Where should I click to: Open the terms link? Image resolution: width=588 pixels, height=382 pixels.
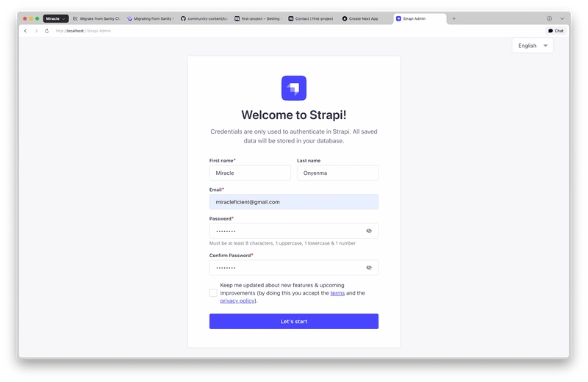tap(337, 293)
